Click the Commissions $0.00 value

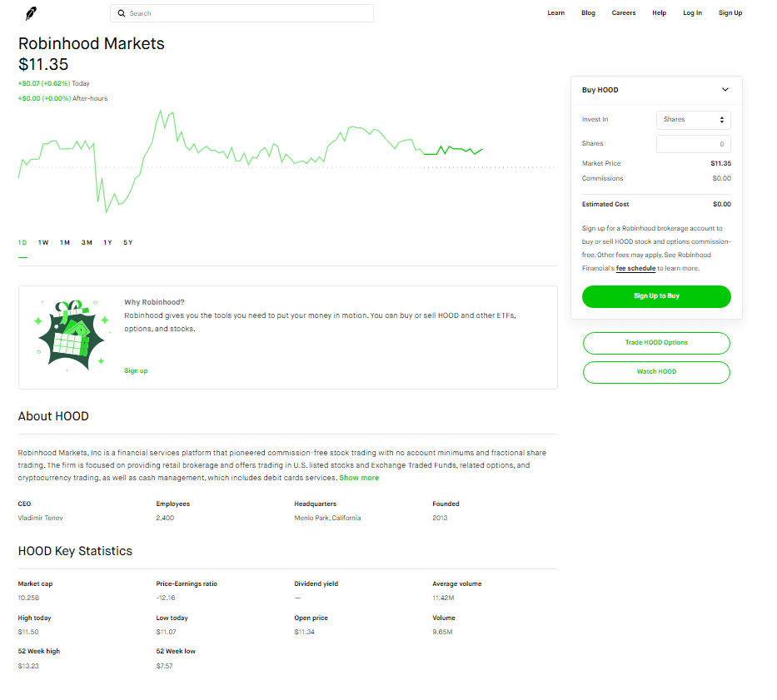click(x=721, y=178)
